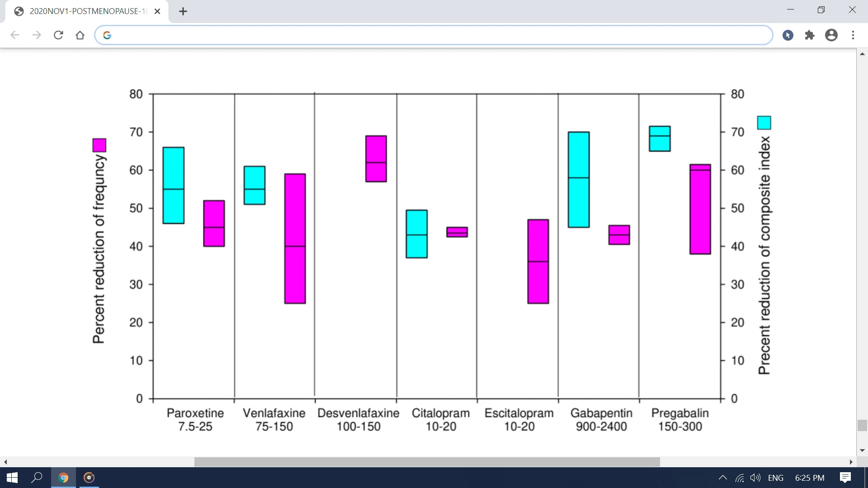Open a new tab
The width and height of the screenshot is (868, 488).
[183, 11]
